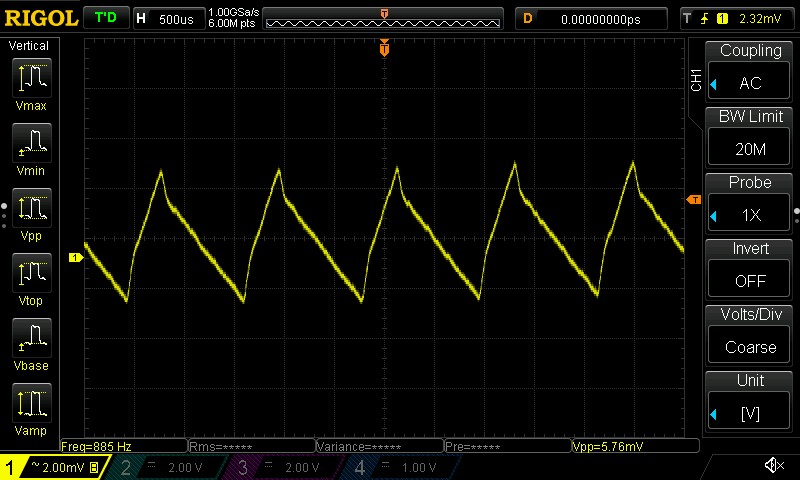Viewport: 800px width, 480px height.
Task: Click the blue arrow beside Probe 1X
Action: (x=713, y=216)
